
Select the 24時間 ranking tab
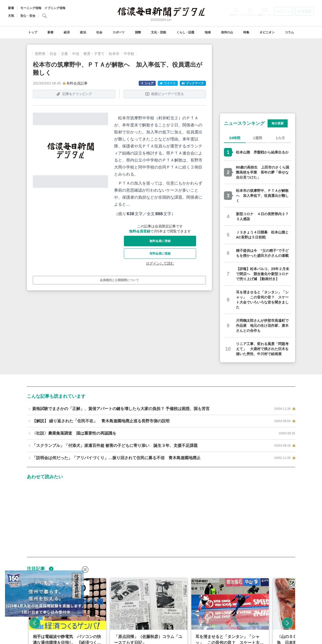(235, 138)
